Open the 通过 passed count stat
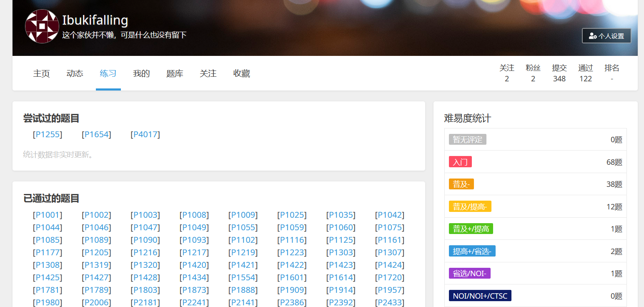This screenshot has width=644, height=307. point(585,73)
